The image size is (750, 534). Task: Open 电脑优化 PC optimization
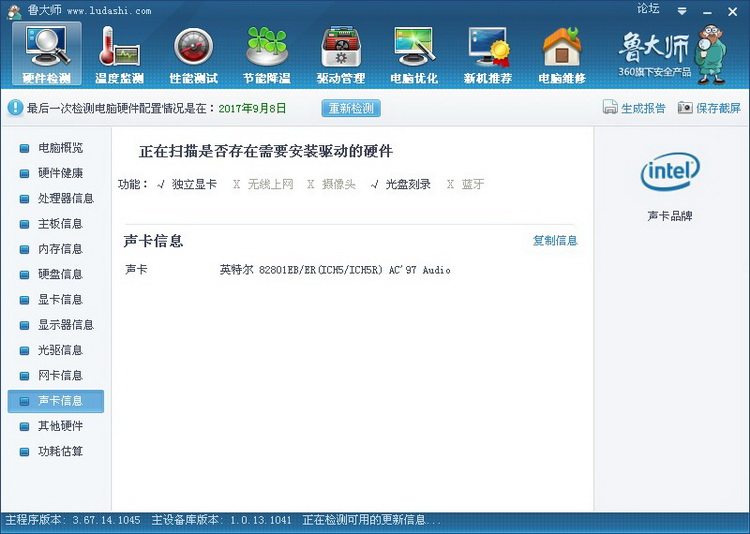coord(414,54)
